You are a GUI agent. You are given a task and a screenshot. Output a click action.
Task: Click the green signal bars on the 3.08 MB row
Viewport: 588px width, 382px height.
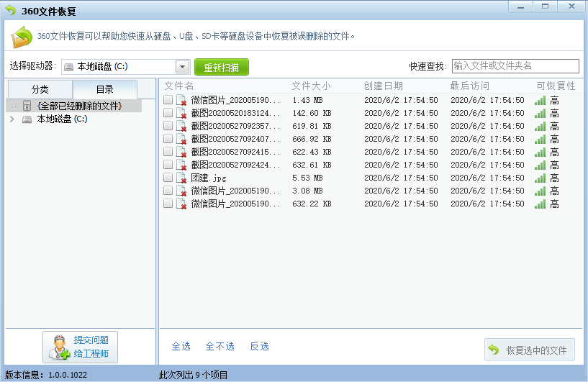point(540,191)
